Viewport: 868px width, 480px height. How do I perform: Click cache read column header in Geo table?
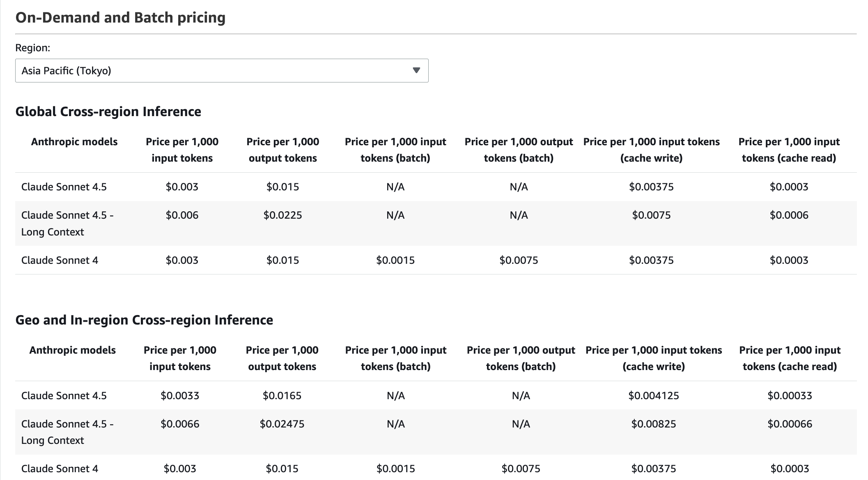(x=789, y=358)
